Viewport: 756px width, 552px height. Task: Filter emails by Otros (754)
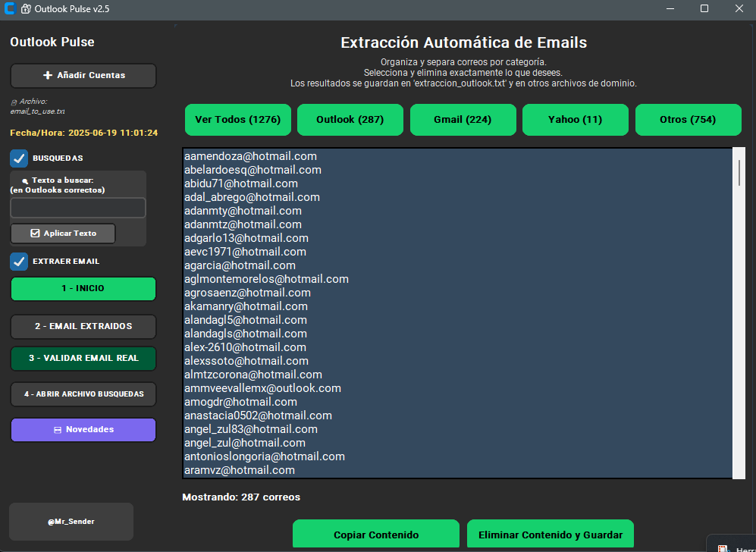688,120
